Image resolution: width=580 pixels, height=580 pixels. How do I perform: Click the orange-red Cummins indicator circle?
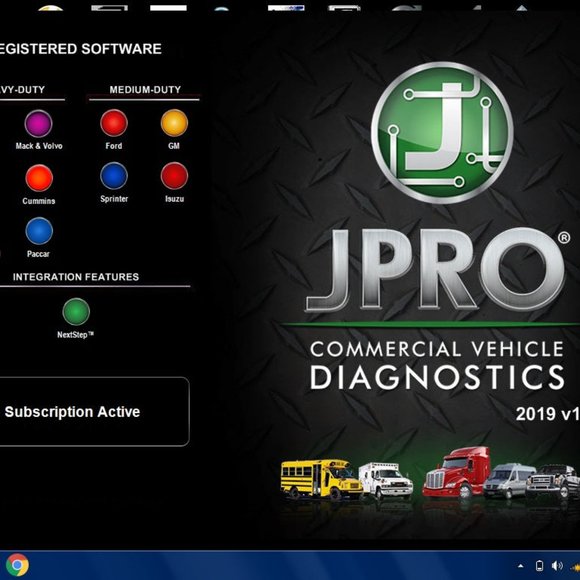pyautogui.click(x=39, y=178)
